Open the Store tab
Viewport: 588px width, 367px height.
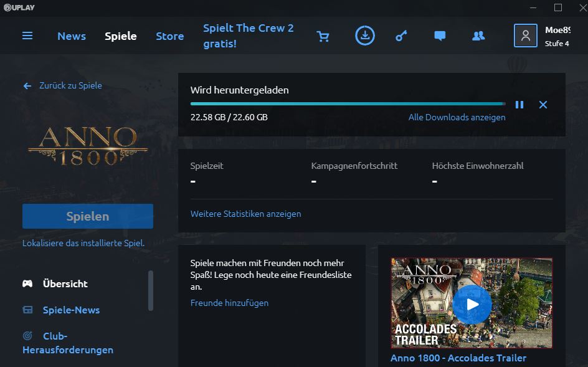pyautogui.click(x=170, y=36)
